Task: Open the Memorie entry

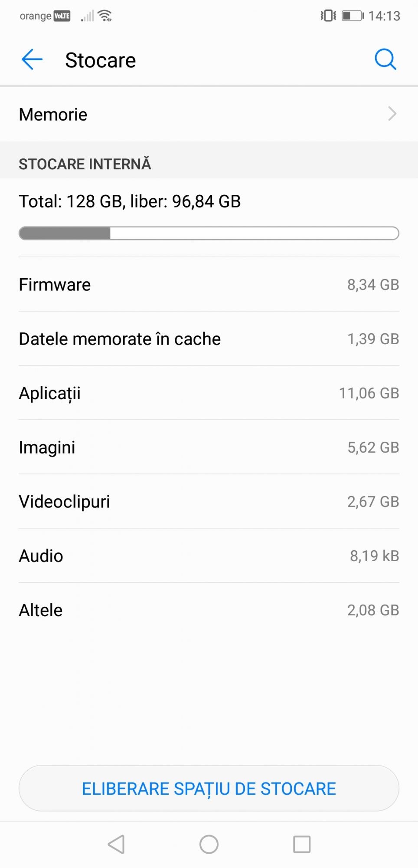Action: pos(53,115)
